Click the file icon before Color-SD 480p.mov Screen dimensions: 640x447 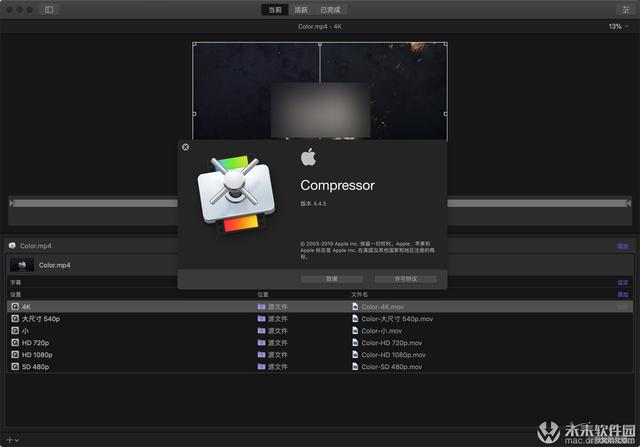click(x=355, y=367)
